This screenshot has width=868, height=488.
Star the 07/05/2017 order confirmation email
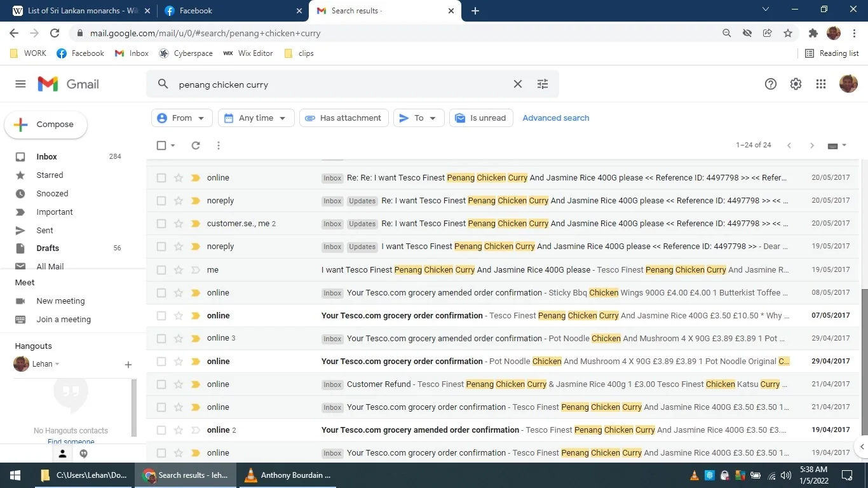tap(179, 316)
